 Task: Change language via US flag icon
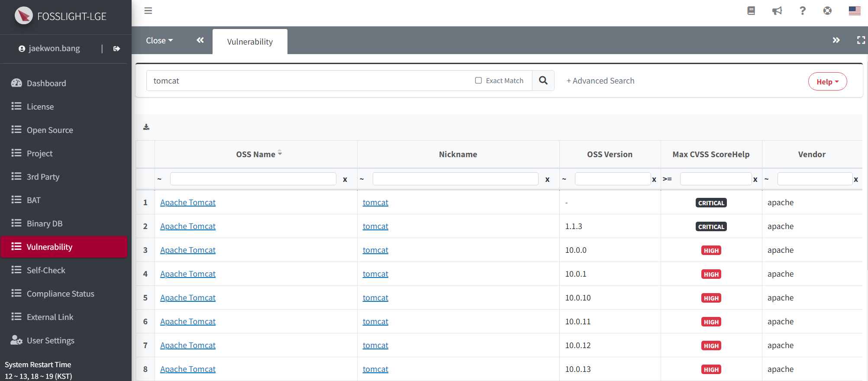[x=855, y=11]
